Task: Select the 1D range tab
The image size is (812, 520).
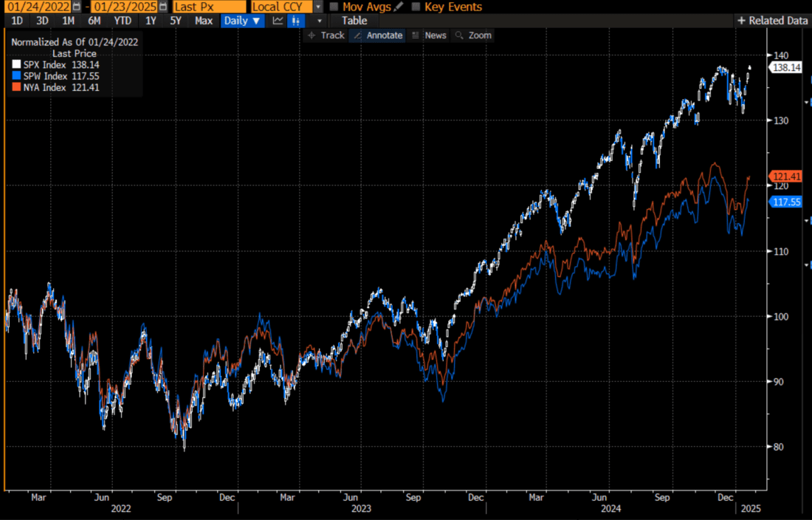Action: pos(17,21)
